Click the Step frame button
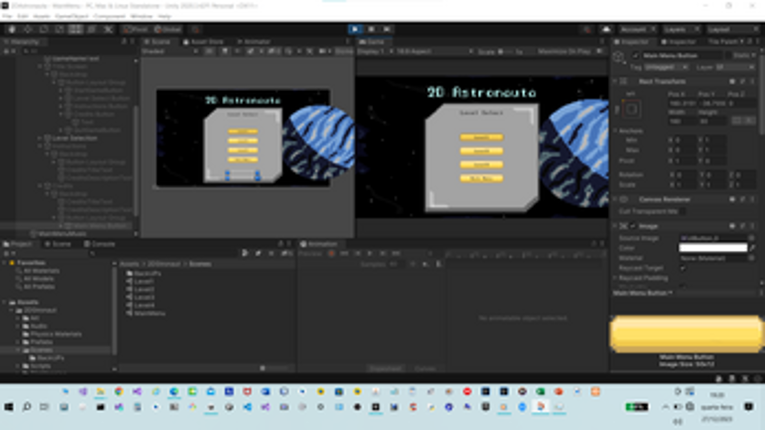Image resolution: width=765 pixels, height=430 pixels. pyautogui.click(x=387, y=29)
